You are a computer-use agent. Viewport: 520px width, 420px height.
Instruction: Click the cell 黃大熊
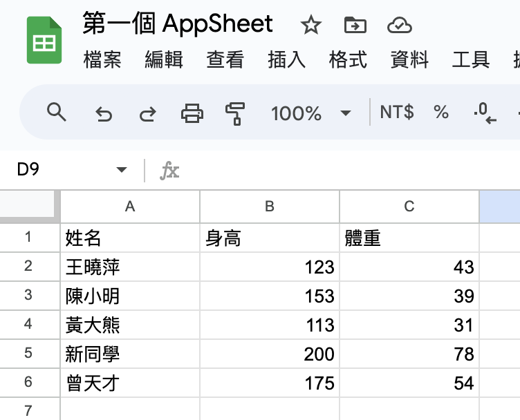point(130,325)
